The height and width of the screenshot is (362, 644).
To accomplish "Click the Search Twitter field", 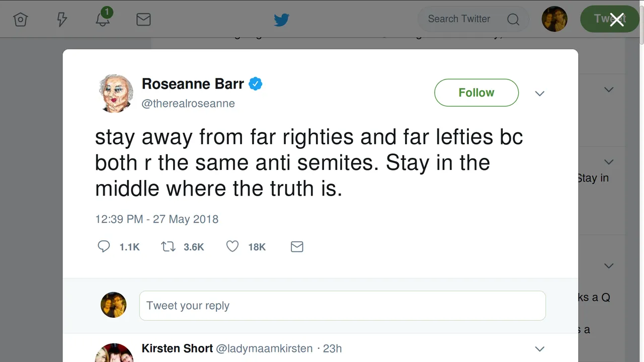I will point(459,19).
